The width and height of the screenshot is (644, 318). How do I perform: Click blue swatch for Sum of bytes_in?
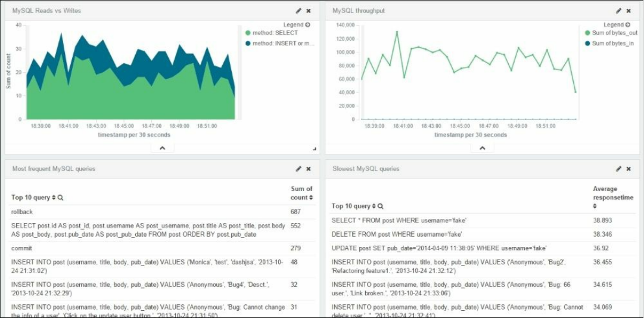coord(587,43)
